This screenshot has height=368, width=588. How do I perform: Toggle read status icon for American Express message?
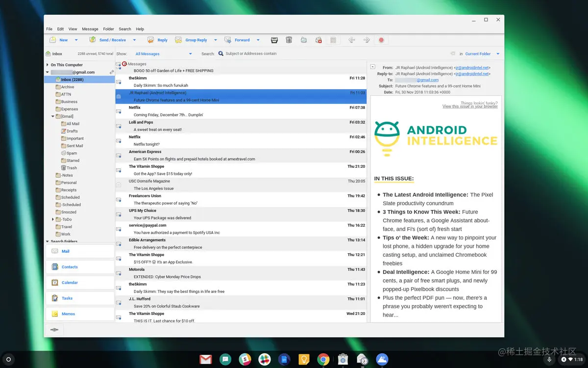(x=119, y=156)
